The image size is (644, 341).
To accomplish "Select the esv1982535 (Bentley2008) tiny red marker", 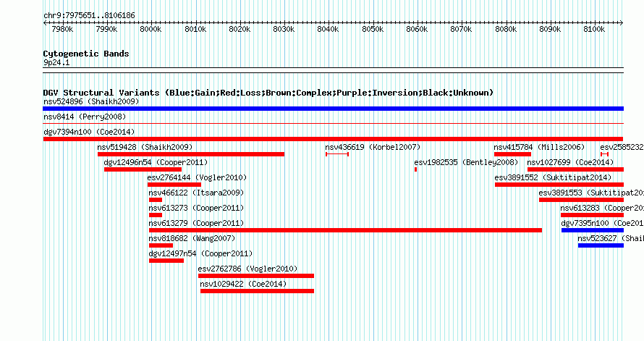I will 415,169.
